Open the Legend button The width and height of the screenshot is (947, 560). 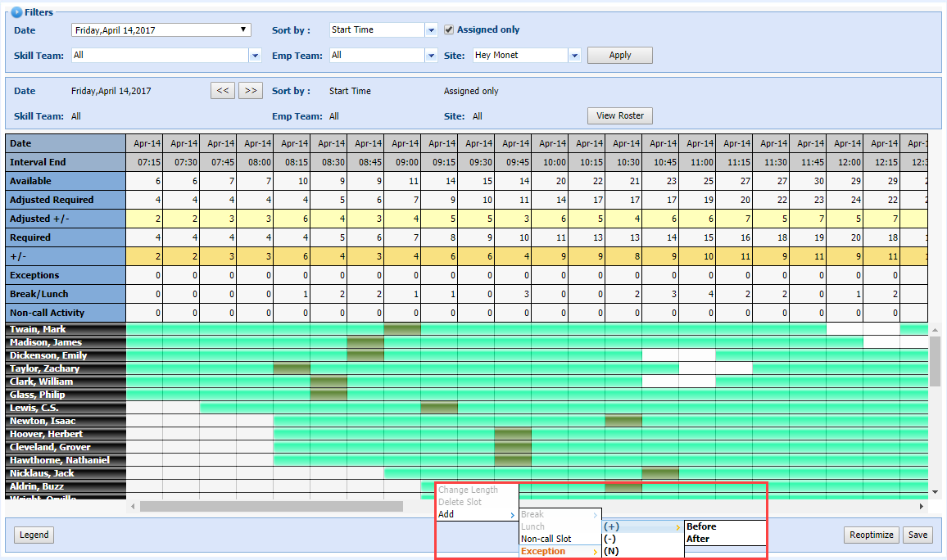click(34, 535)
